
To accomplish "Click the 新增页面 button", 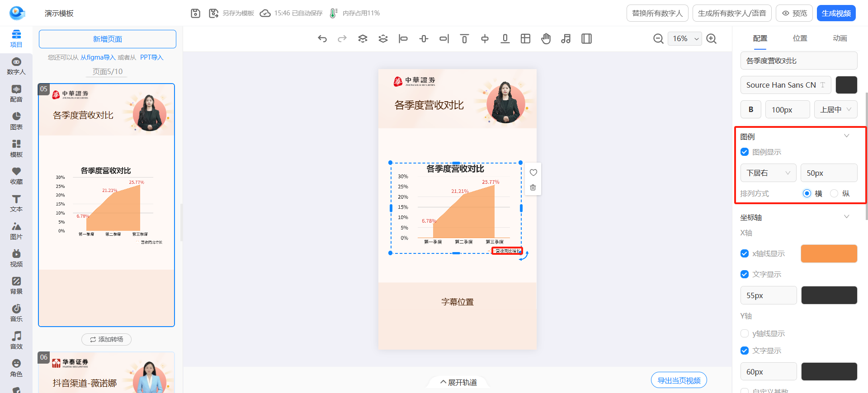I will point(108,39).
